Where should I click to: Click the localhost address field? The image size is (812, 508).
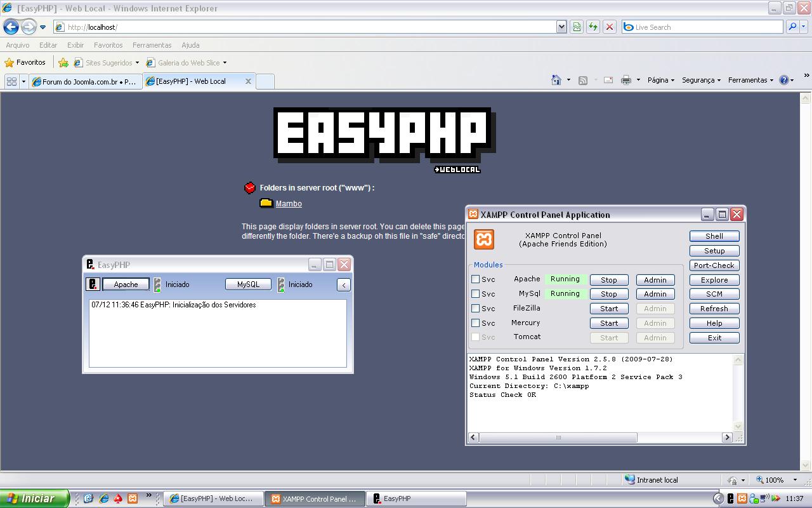pos(304,27)
